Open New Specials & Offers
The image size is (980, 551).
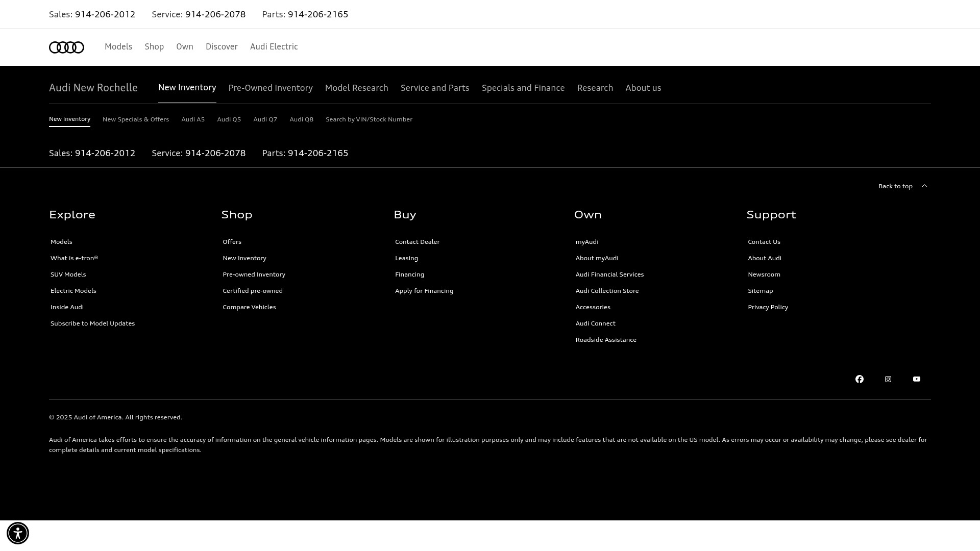[x=136, y=119]
